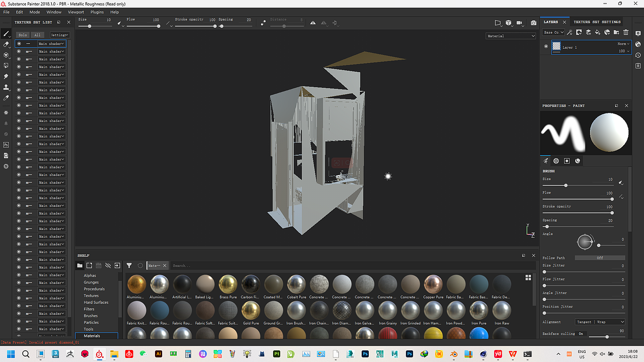
Task: Switch to Stencil settings in Properties
Action: click(x=567, y=161)
